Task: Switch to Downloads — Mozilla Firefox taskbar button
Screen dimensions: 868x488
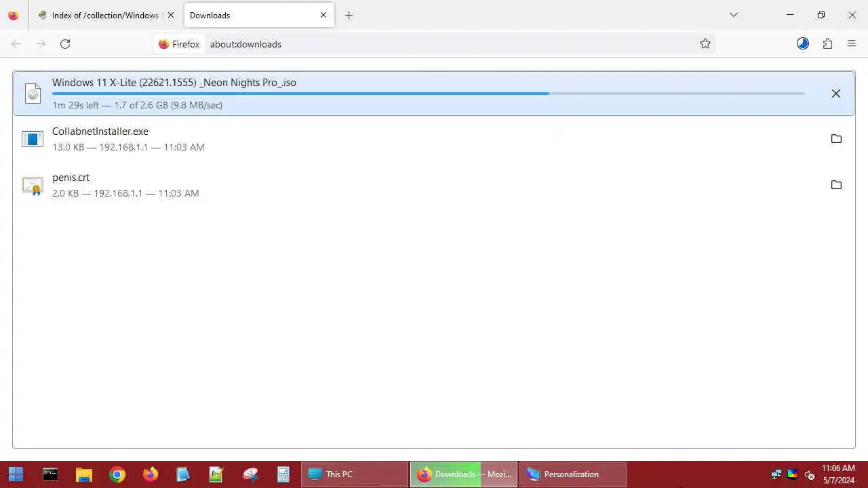Action: pyautogui.click(x=464, y=474)
